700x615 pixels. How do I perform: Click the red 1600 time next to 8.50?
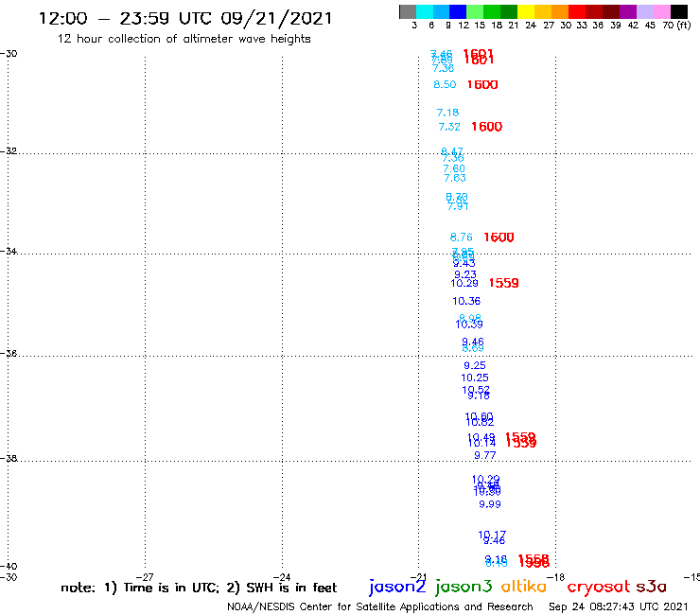click(482, 84)
